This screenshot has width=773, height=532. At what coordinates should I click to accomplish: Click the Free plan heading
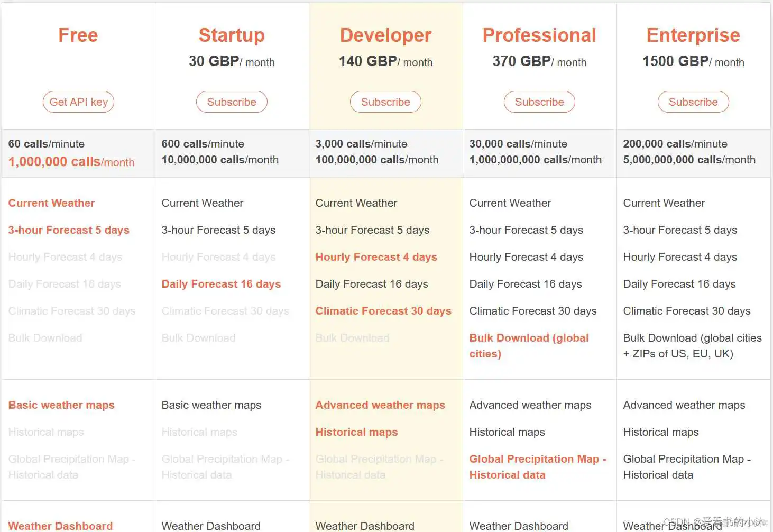click(78, 35)
